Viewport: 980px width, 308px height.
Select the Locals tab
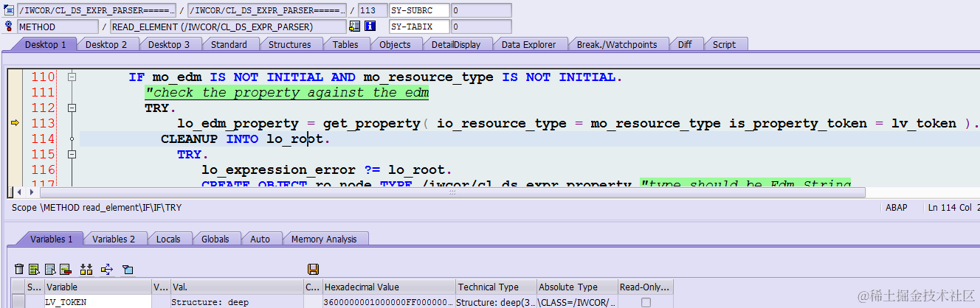168,239
